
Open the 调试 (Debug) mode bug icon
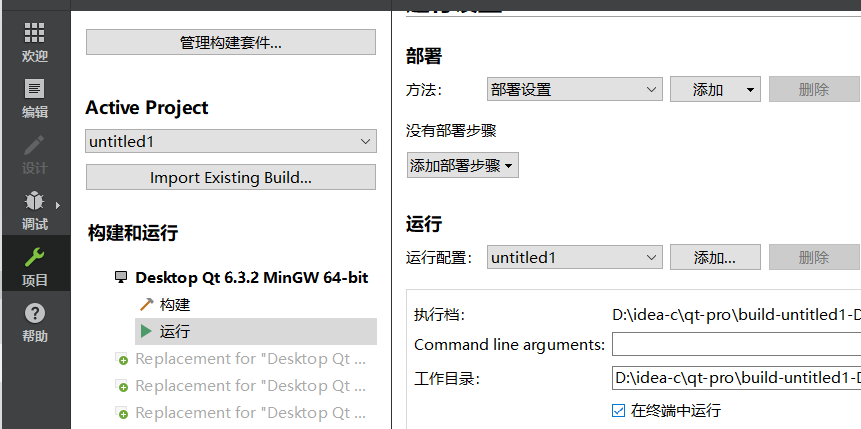tap(35, 200)
